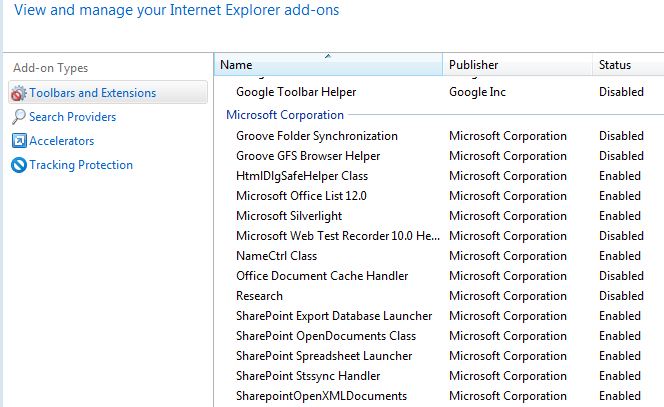The height and width of the screenshot is (407, 664).
Task: Click the Accelerators arrow icon
Action: (x=19, y=141)
